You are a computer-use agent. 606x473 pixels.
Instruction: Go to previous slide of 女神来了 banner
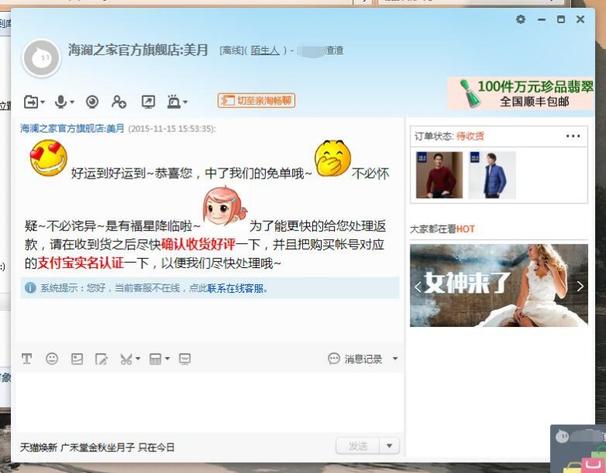click(418, 287)
